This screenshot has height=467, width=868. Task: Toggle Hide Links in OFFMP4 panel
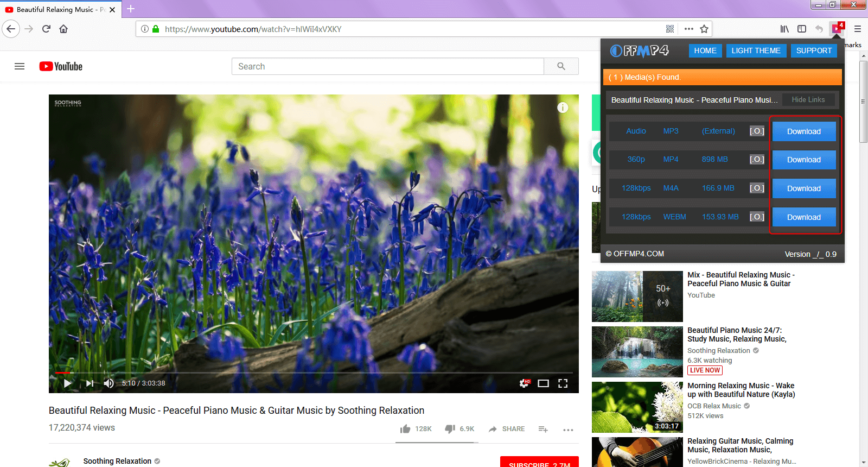(808, 100)
